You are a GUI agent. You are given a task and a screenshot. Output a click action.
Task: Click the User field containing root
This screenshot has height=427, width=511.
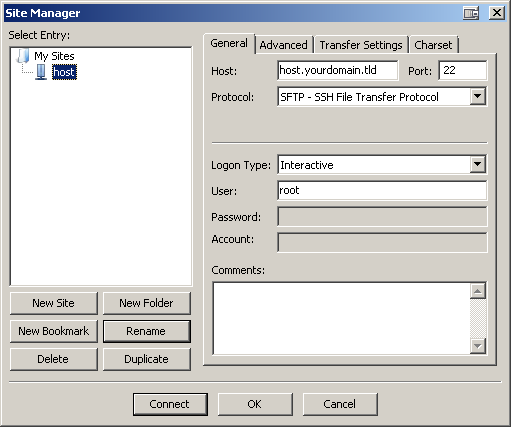382,190
